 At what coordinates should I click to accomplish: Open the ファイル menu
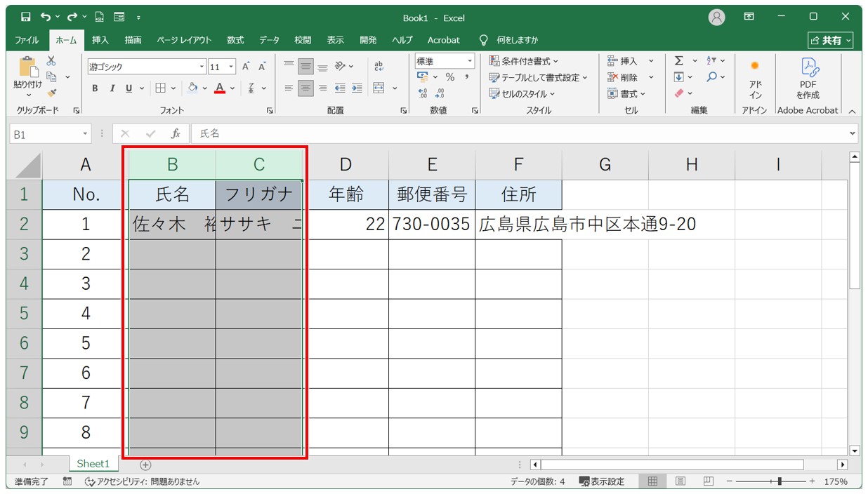(27, 40)
